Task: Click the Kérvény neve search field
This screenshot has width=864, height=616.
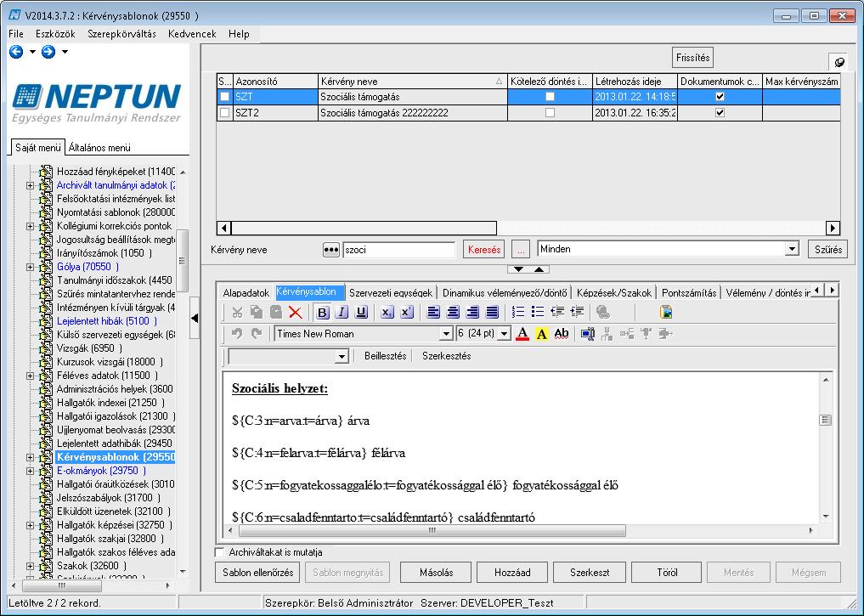Action: (x=399, y=250)
